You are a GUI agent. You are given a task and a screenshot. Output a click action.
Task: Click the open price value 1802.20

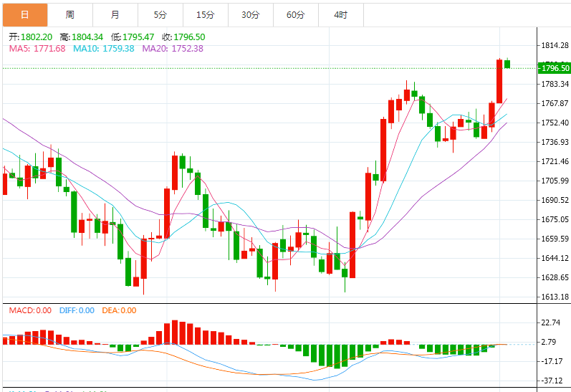[x=37, y=37]
